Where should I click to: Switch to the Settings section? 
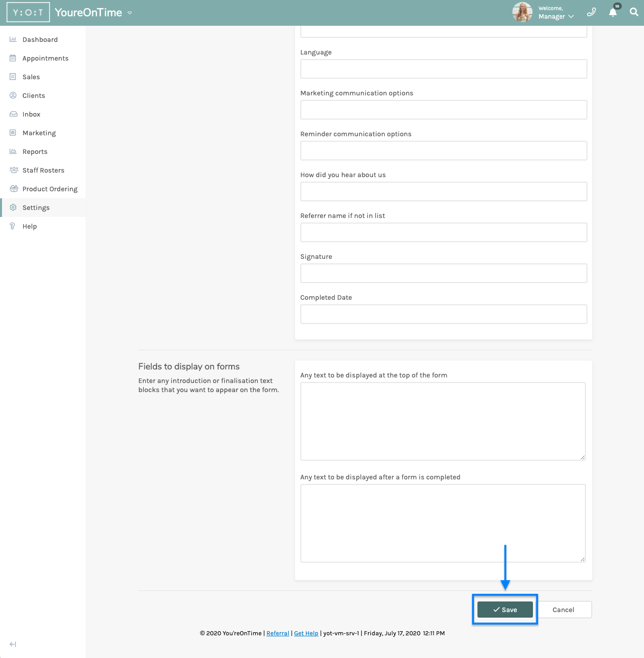pos(36,207)
